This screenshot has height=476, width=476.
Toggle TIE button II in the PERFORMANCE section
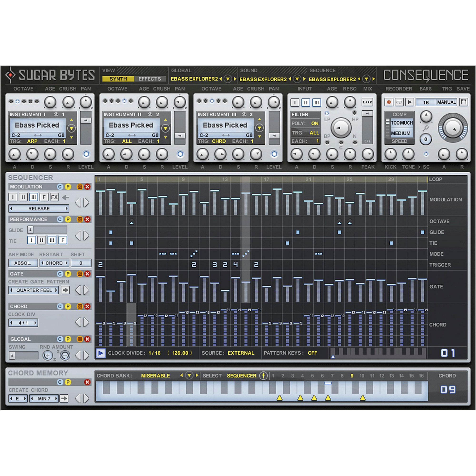(x=41, y=240)
